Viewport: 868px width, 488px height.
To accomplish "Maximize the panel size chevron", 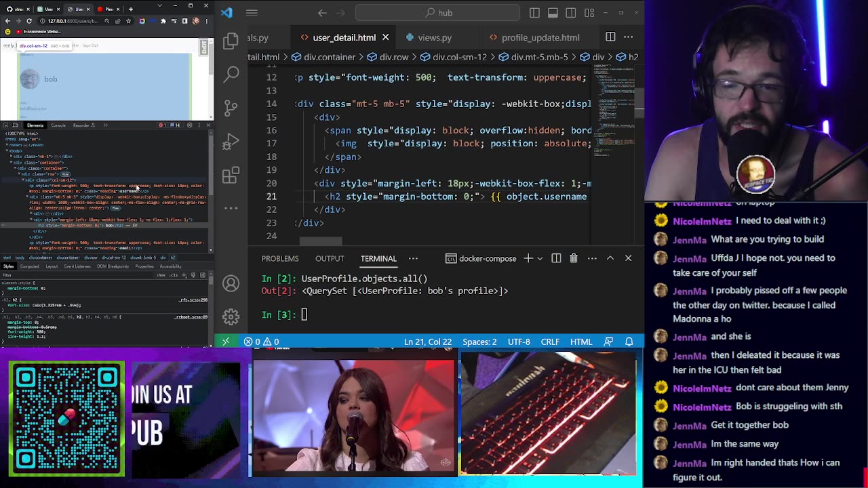I will pyautogui.click(x=610, y=258).
